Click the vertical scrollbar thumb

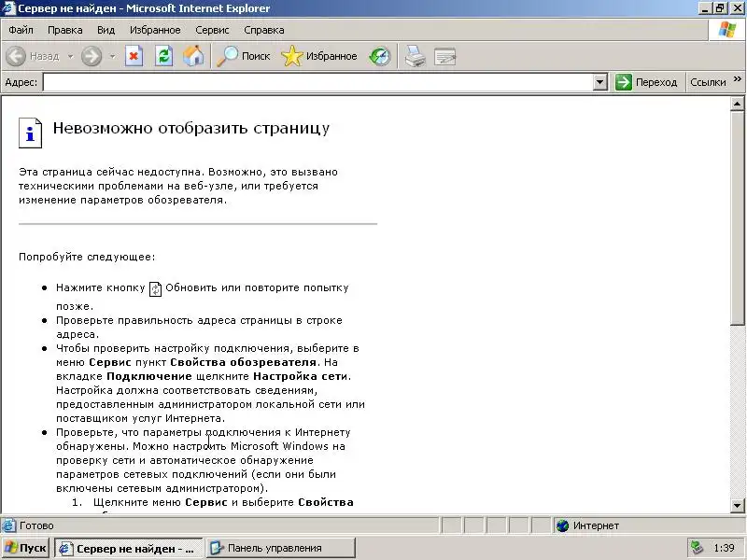click(x=737, y=217)
